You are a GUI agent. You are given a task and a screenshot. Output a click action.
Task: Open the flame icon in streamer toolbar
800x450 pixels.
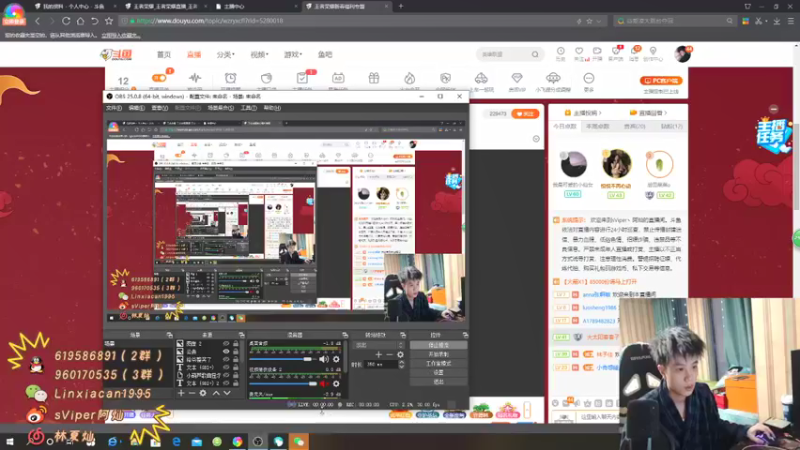tap(409, 78)
